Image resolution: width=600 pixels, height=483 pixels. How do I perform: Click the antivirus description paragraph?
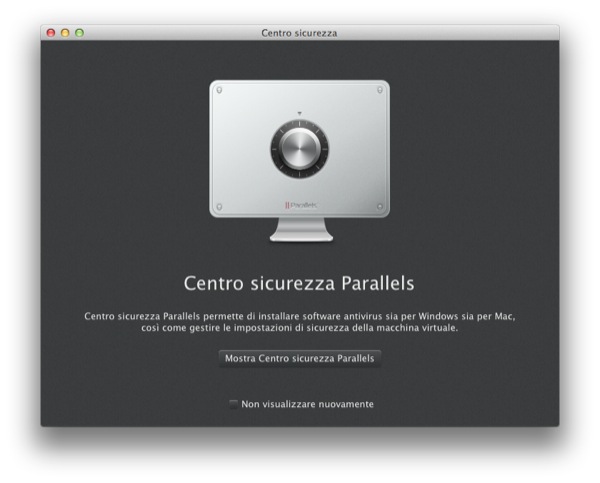tap(300, 322)
